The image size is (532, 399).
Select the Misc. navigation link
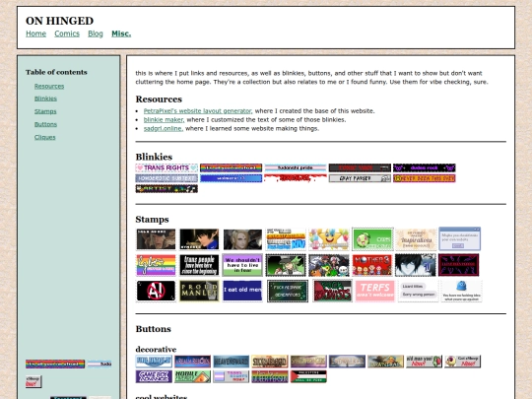tap(121, 33)
